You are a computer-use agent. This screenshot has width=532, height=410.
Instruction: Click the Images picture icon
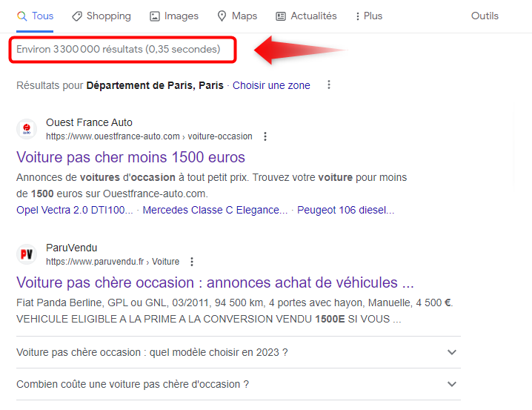(x=155, y=16)
